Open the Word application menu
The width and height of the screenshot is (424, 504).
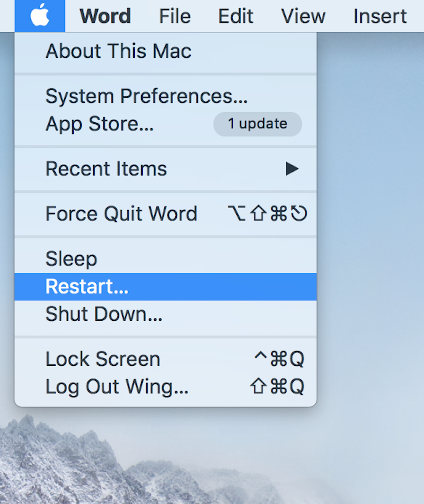click(x=105, y=16)
